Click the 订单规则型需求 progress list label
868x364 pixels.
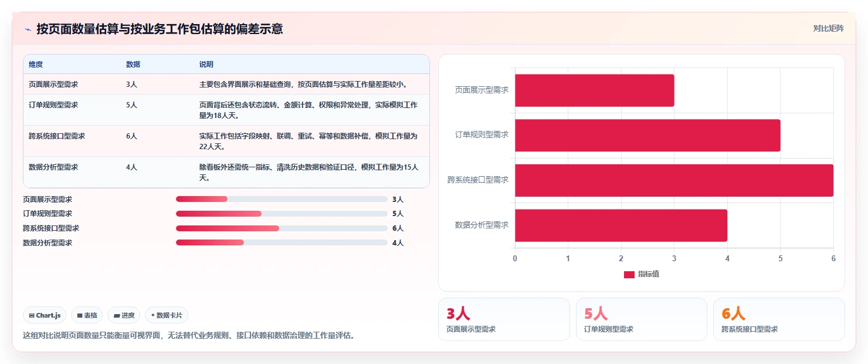click(48, 214)
